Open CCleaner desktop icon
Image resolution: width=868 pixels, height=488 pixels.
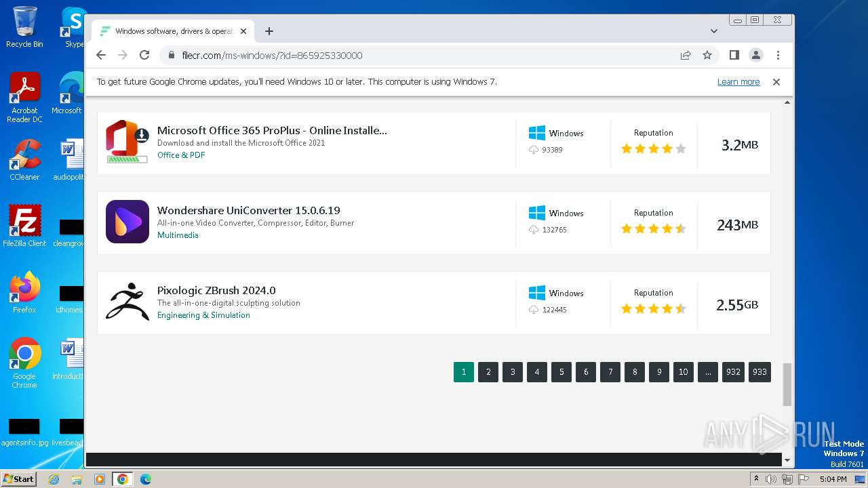click(24, 160)
